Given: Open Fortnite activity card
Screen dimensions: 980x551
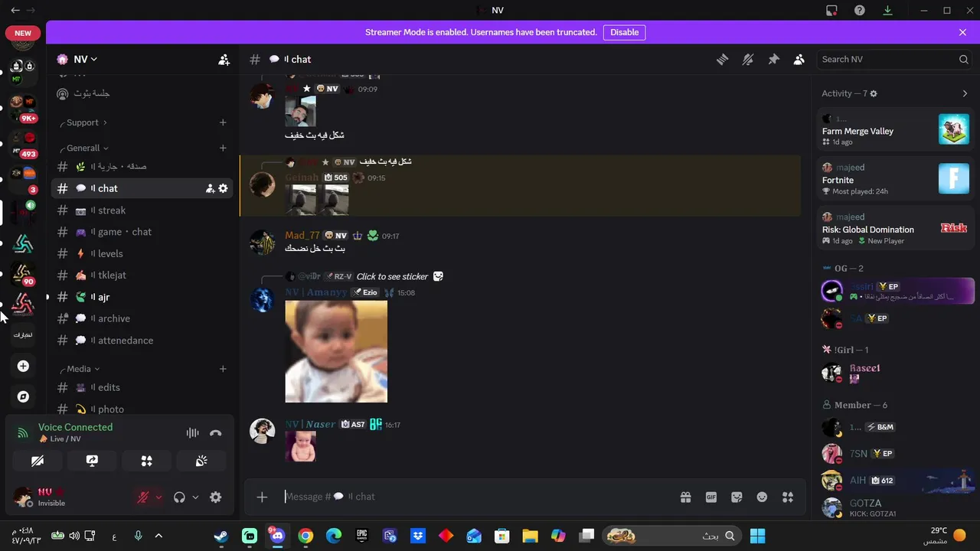Looking at the screenshot, I should pos(896,179).
